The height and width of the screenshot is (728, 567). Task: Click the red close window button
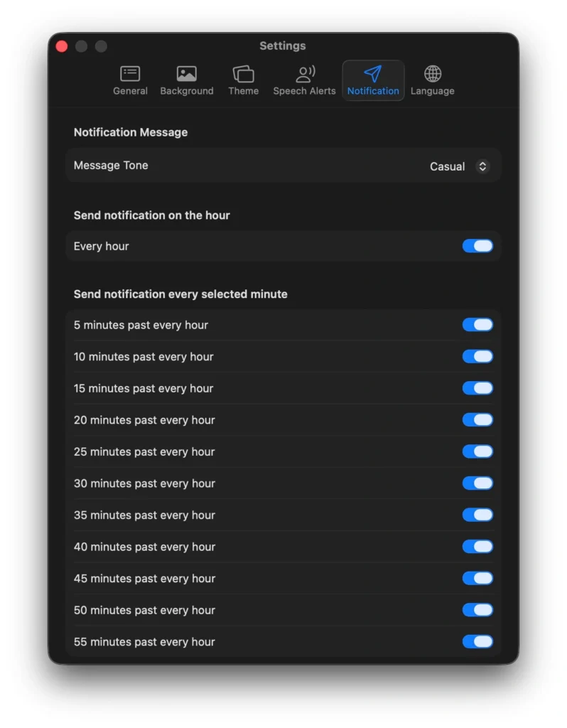pyautogui.click(x=62, y=46)
